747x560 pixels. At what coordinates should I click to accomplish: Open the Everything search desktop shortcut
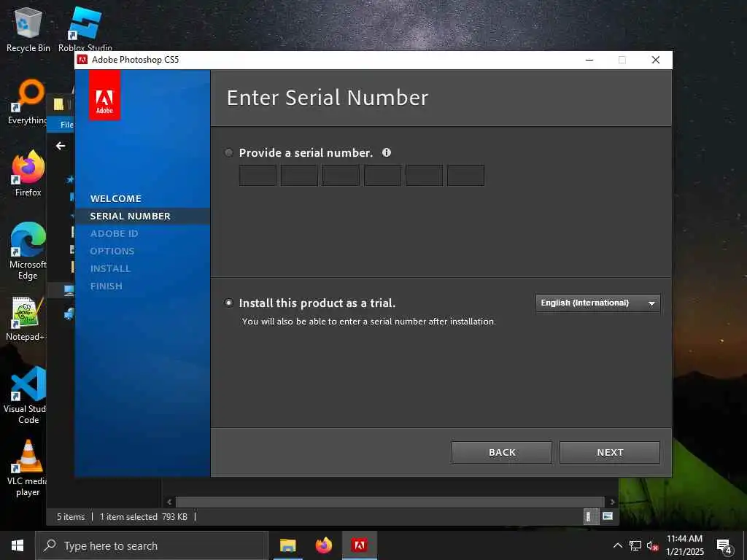click(x=28, y=102)
